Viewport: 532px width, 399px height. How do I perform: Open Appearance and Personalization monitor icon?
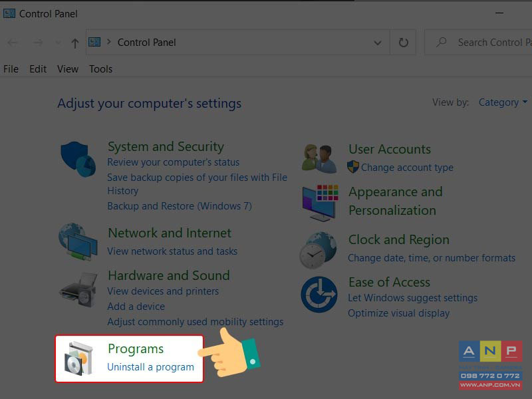(320, 203)
